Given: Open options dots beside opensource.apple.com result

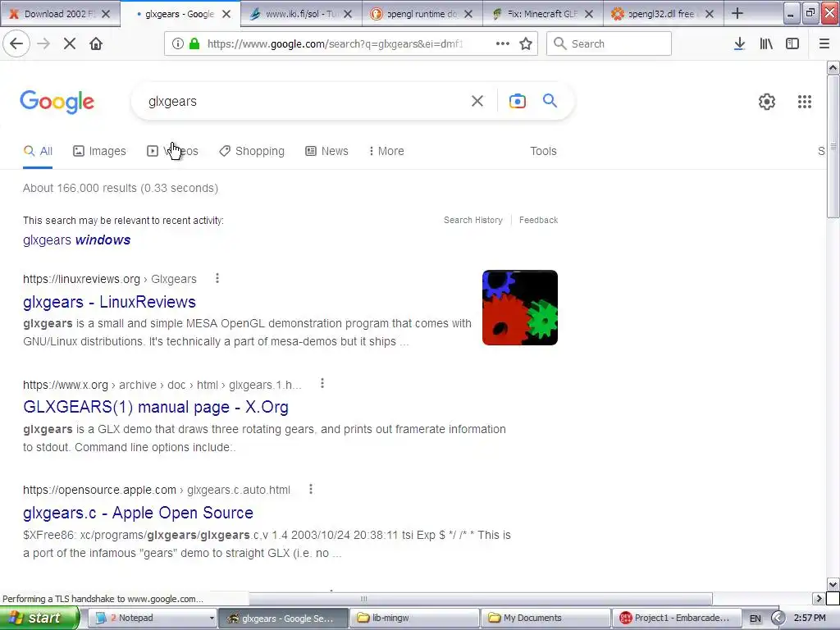Looking at the screenshot, I should (x=311, y=489).
